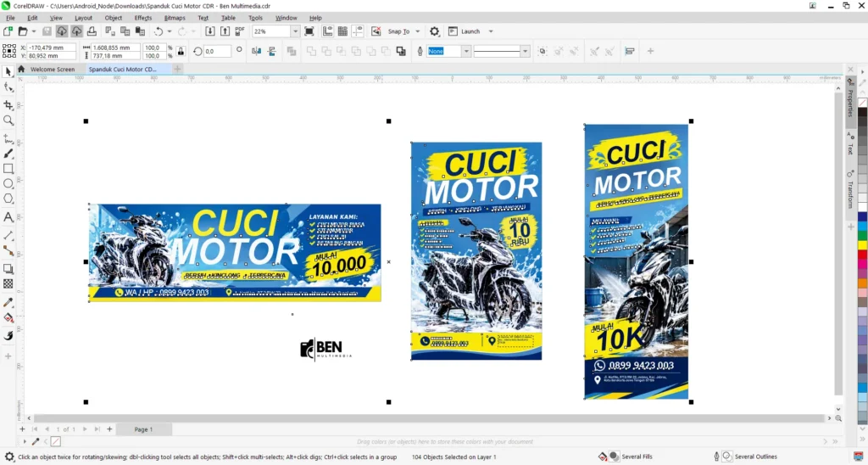Select the Shape edit tool
Screen dimensions: 868x465
(x=8, y=87)
